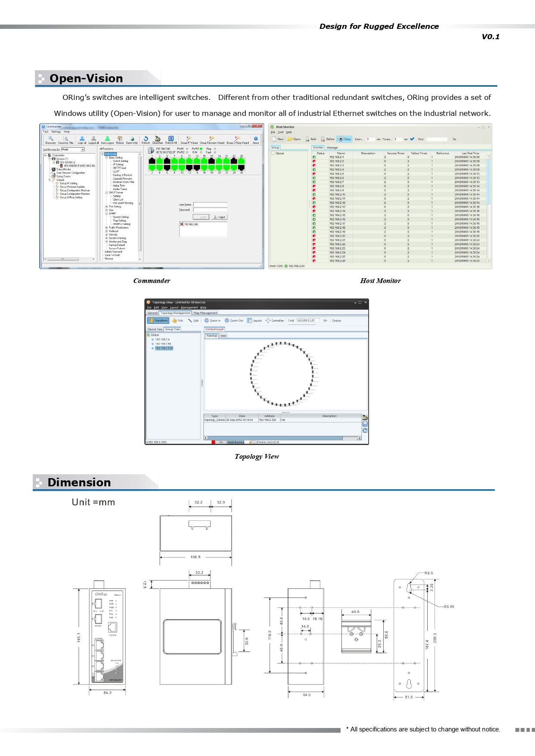The width and height of the screenshot is (535, 756).
Task: Expand Security node in Commander functions tree
Action: point(106,234)
